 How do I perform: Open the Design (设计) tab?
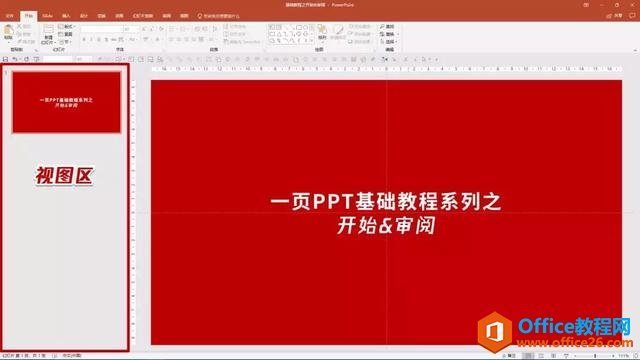coord(84,16)
